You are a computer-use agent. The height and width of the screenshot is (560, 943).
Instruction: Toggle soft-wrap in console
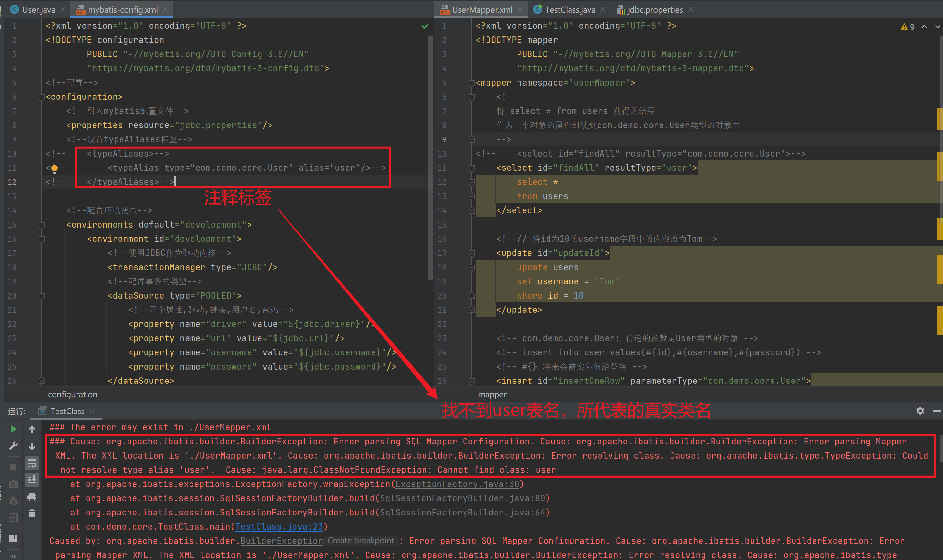tap(32, 463)
